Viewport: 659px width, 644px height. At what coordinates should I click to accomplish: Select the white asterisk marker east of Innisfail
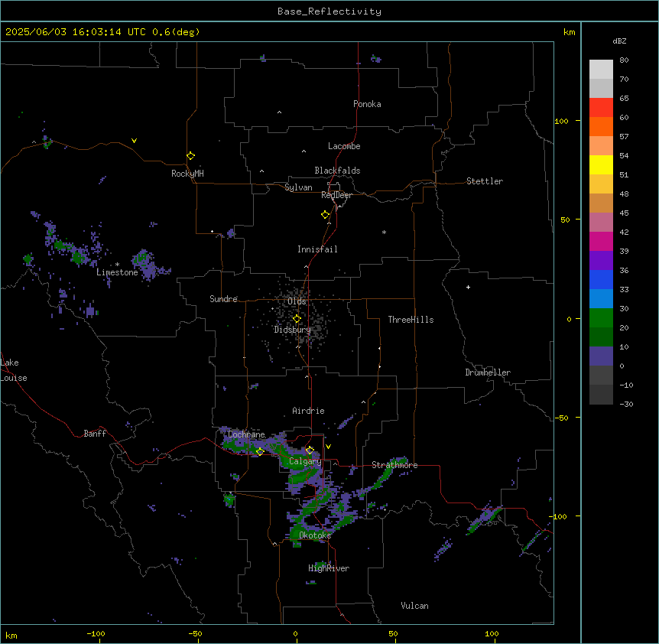coord(384,232)
